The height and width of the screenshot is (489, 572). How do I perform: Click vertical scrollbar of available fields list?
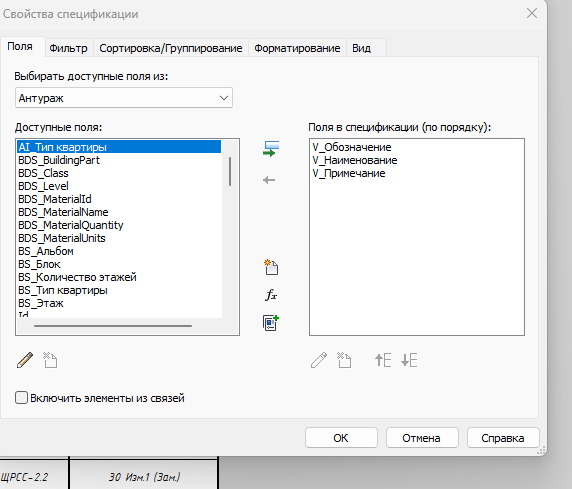[x=230, y=172]
